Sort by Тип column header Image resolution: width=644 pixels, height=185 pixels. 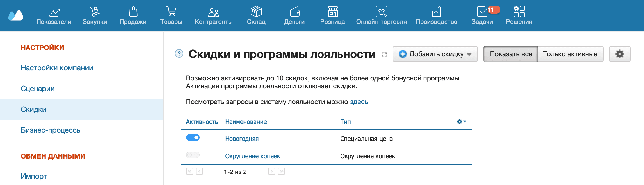tap(346, 122)
